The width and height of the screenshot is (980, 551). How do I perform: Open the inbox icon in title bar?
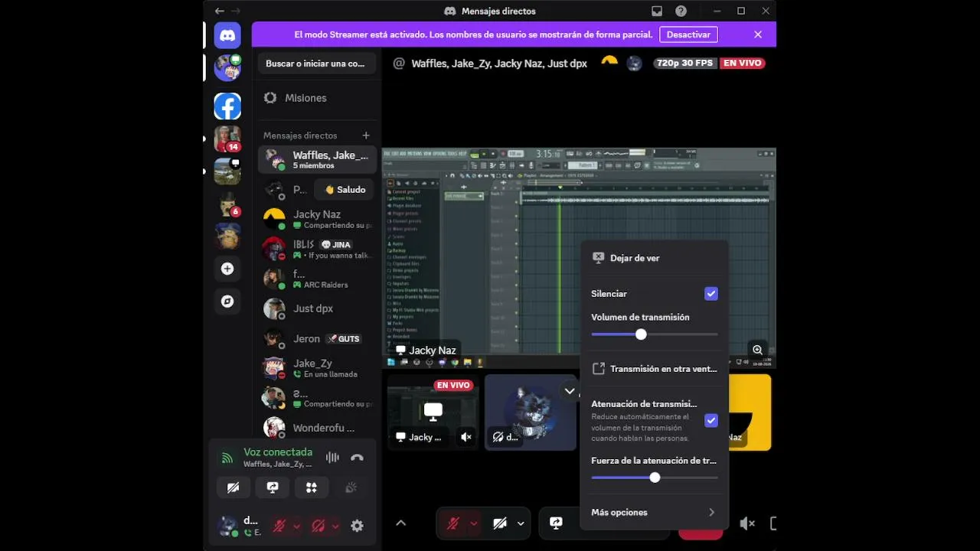coord(657,11)
